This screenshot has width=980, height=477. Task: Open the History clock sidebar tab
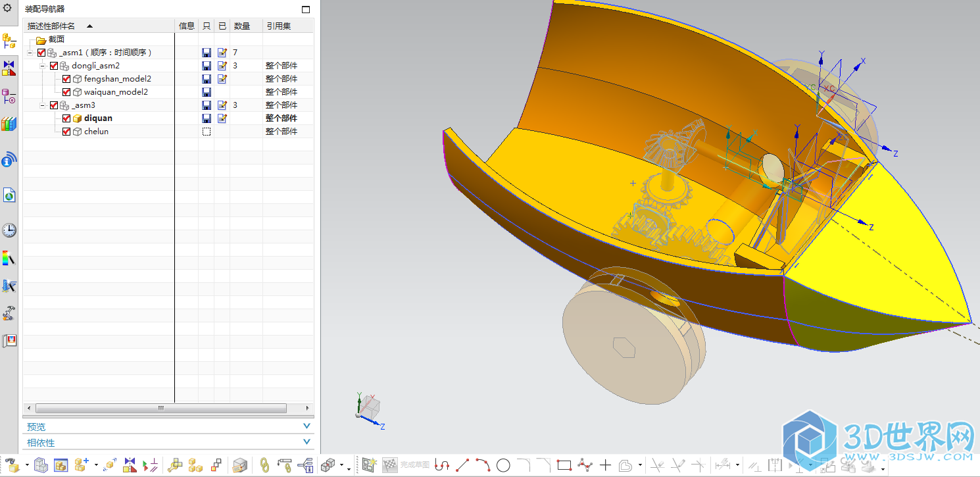(x=9, y=230)
